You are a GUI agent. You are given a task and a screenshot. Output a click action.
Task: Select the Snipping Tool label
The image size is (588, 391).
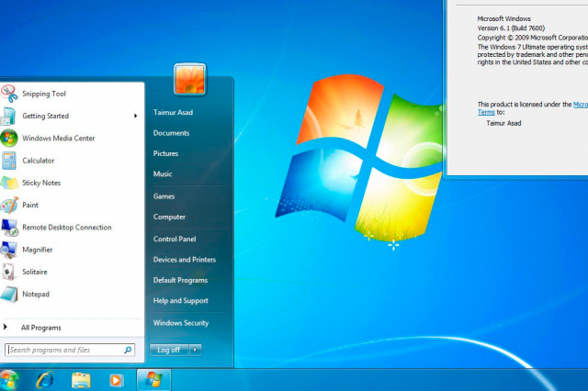pos(44,94)
